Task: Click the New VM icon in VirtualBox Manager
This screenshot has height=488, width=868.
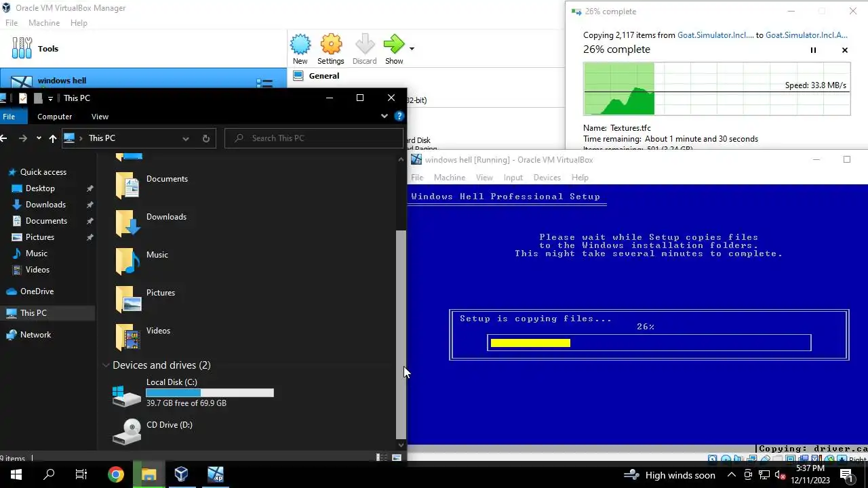Action: pyautogui.click(x=300, y=45)
